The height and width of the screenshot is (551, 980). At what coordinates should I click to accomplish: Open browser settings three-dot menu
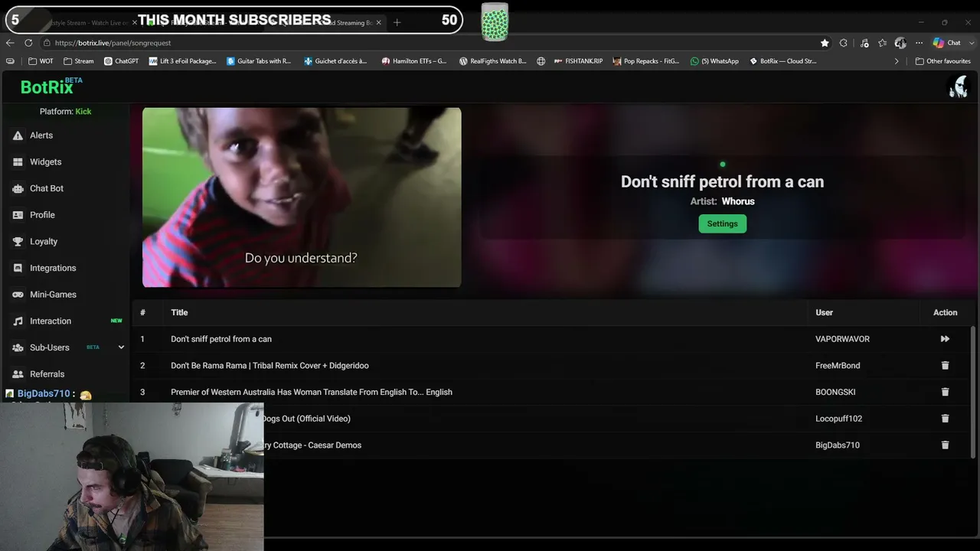920,43
